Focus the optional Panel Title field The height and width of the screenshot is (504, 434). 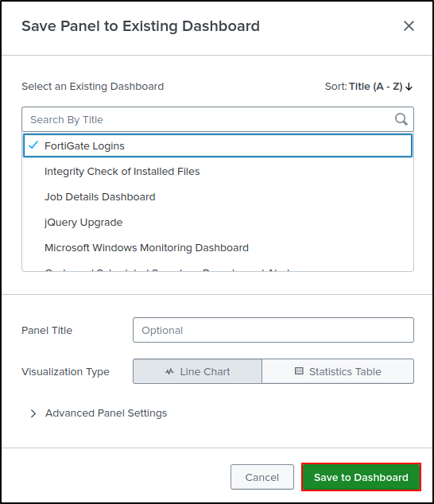pos(273,330)
